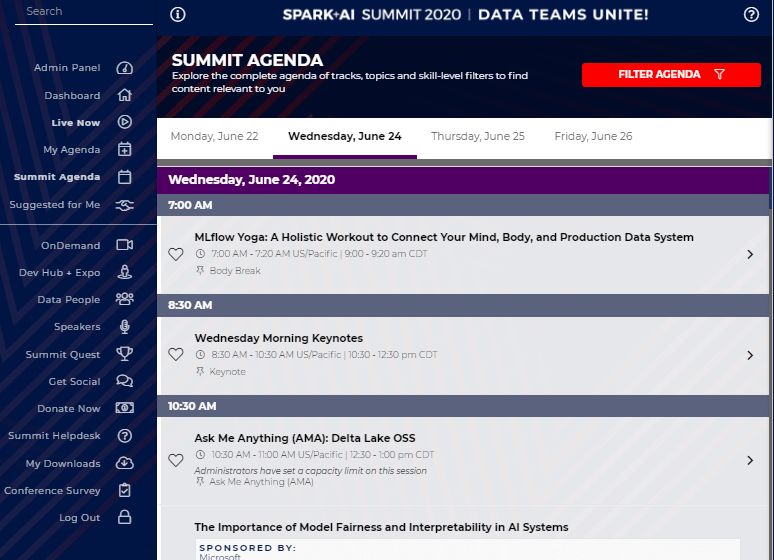Open Delta Lake AMA details chevron

(x=750, y=461)
